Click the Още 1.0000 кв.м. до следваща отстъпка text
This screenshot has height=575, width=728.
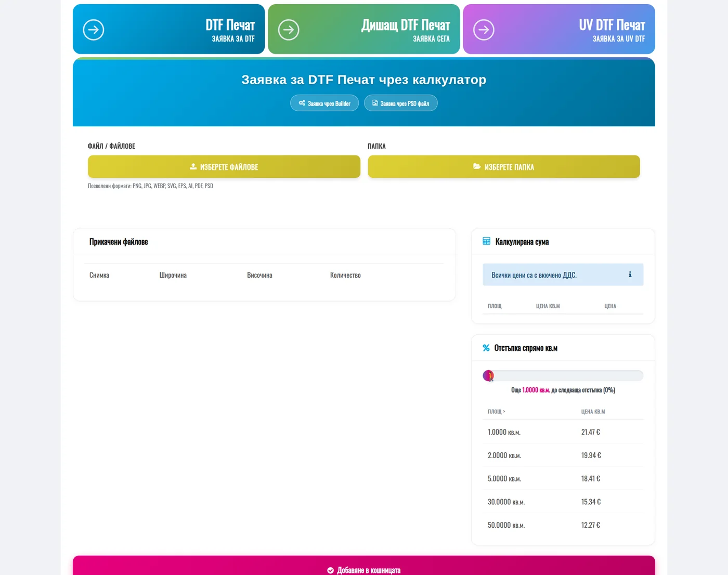563,390
